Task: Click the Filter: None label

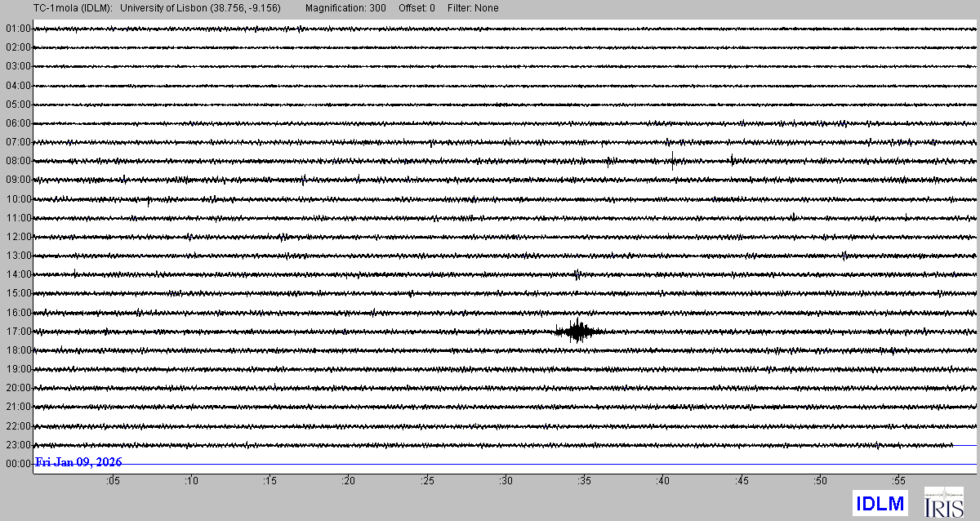Action: tap(473, 8)
